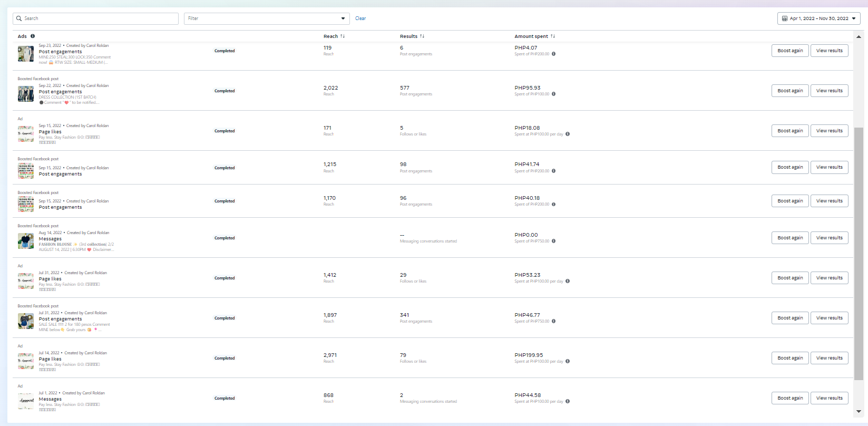The width and height of the screenshot is (868, 426).
Task: Show info icon beside PHP41.74 budget
Action: [553, 171]
